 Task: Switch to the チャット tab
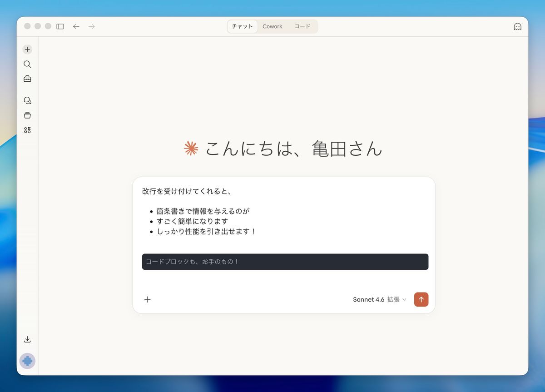[x=243, y=26]
